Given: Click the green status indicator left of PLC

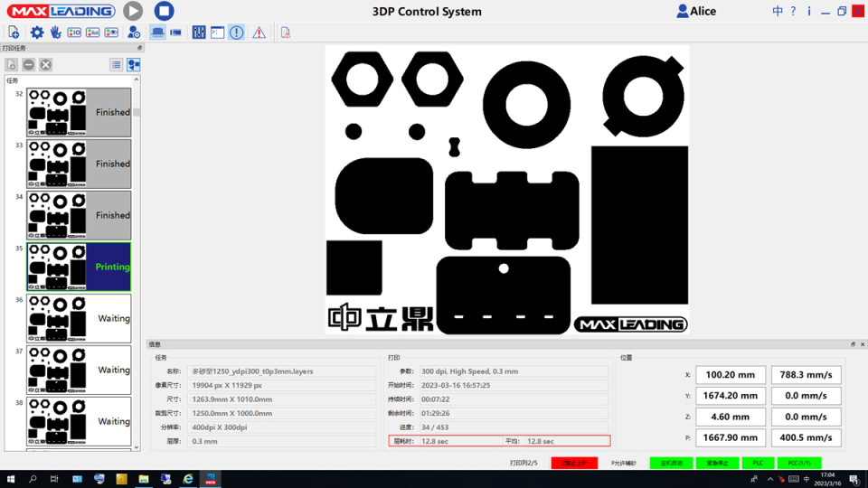Looking at the screenshot, I should (x=717, y=463).
